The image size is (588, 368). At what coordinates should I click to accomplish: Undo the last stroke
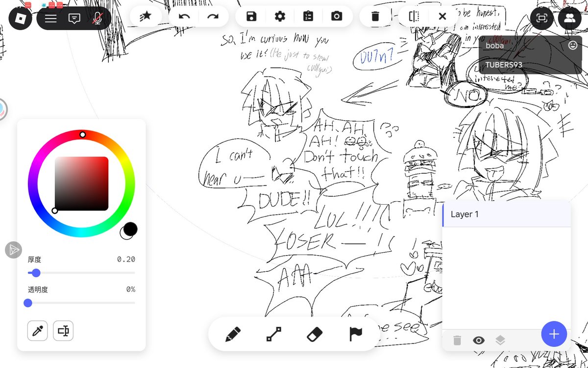pyautogui.click(x=184, y=16)
